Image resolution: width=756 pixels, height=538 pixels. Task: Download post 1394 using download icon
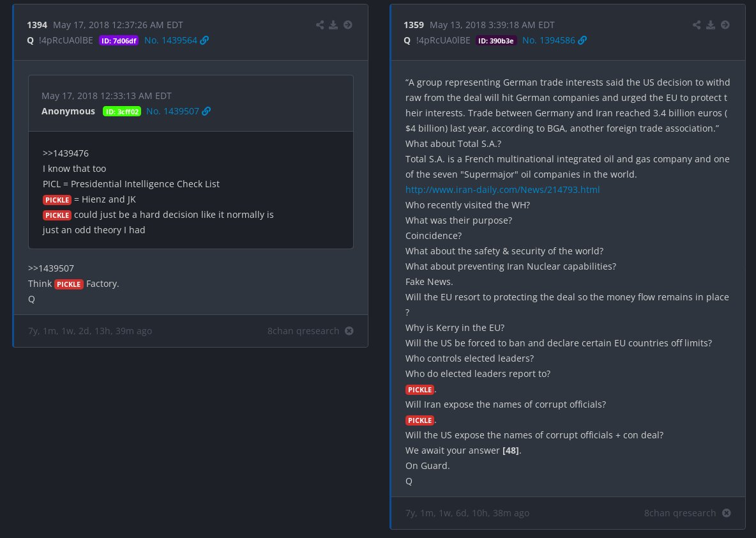[x=333, y=25]
